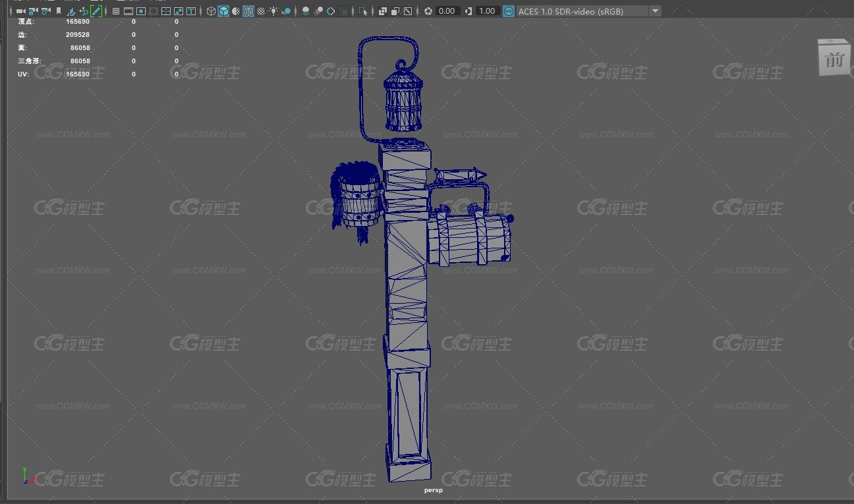The height and width of the screenshot is (504, 854).
Task: Click the 面 HUD label
Action: pos(22,48)
